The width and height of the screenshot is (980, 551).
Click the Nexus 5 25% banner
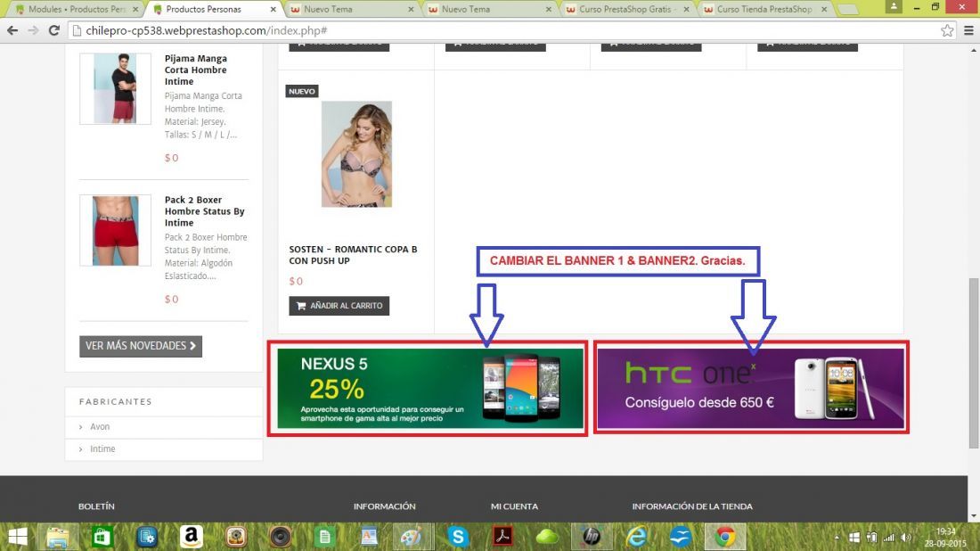click(x=430, y=389)
